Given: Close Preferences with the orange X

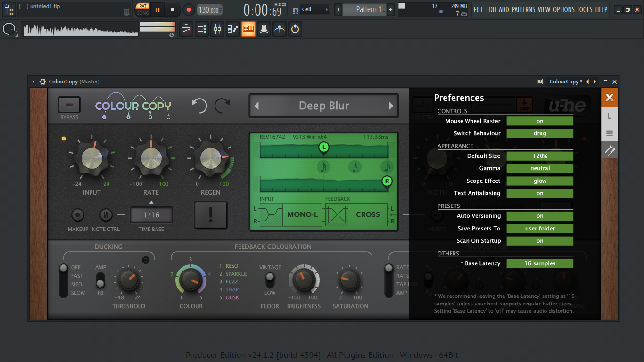Looking at the screenshot, I should pos(610,98).
